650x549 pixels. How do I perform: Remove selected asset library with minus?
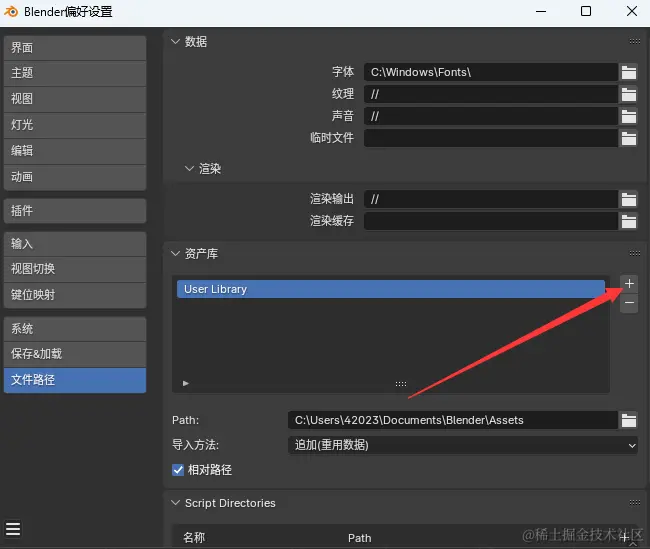(629, 303)
